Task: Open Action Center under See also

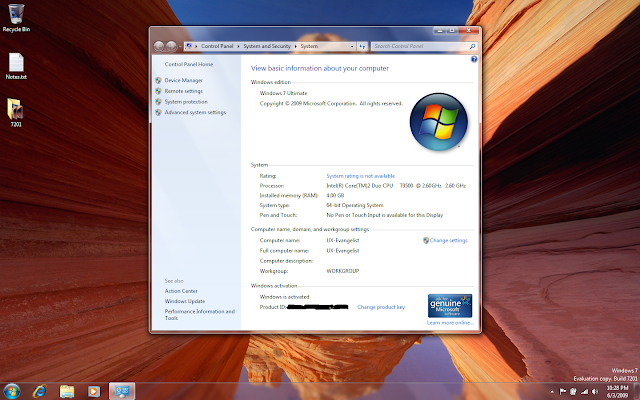Action: [181, 291]
